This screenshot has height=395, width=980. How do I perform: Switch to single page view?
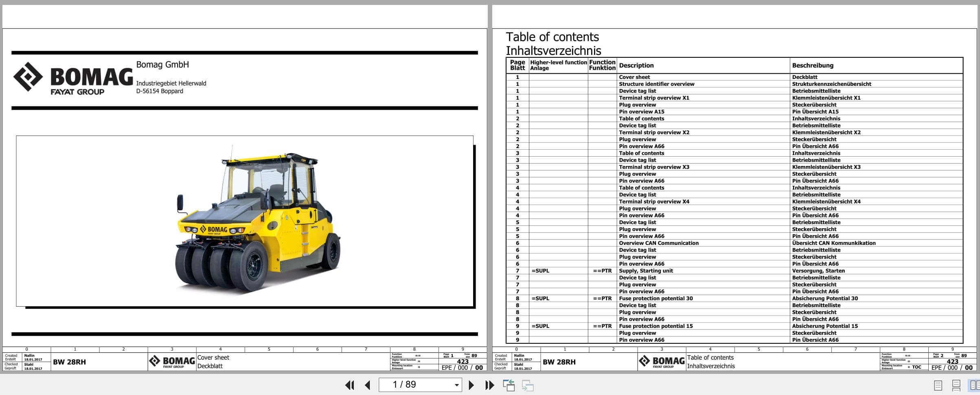pos(938,385)
